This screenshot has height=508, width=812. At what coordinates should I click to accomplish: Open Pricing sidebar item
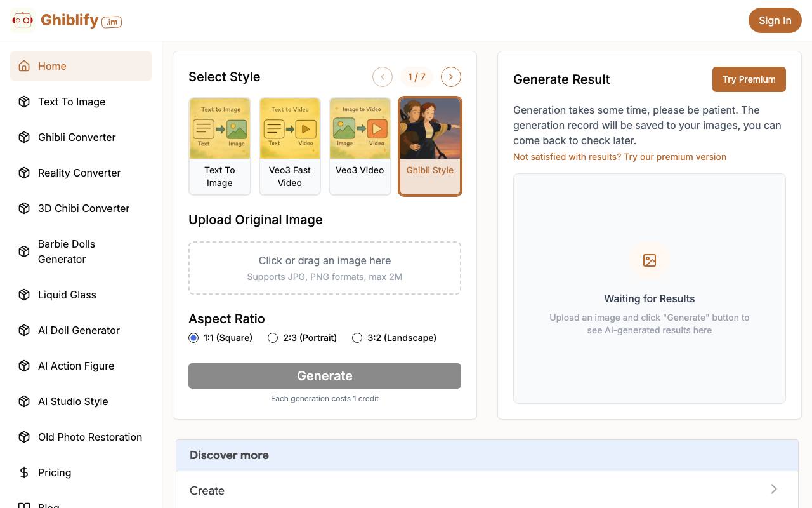(x=81, y=472)
